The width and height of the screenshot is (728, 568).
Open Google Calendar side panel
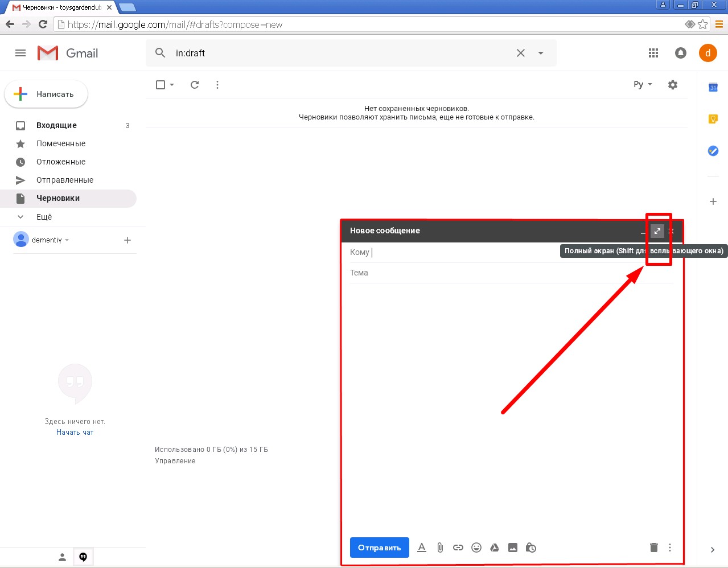coord(713,87)
